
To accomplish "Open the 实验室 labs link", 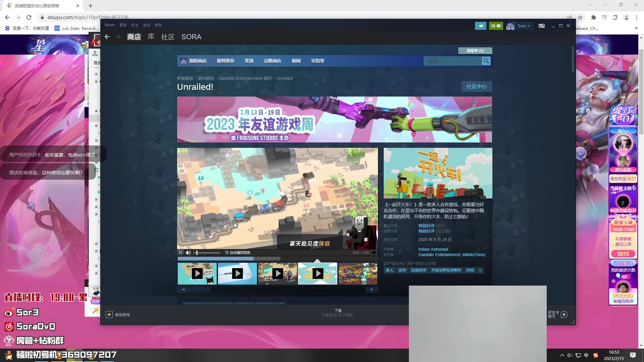I will (317, 61).
